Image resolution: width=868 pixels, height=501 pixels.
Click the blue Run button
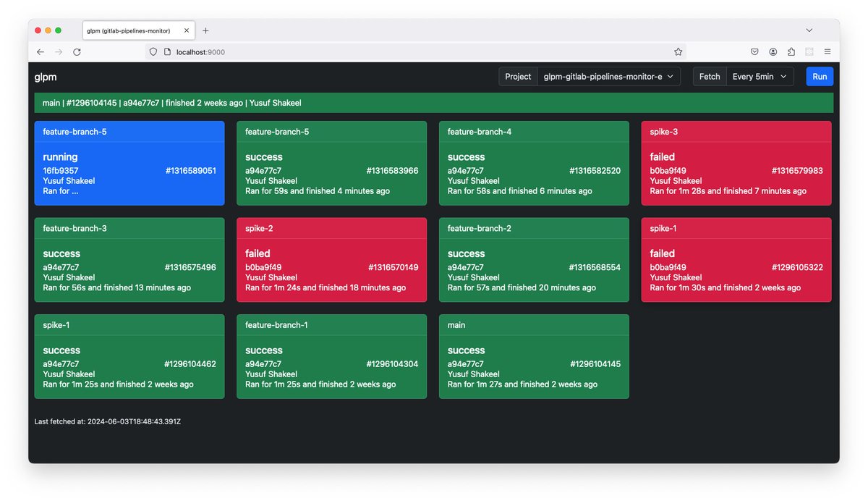(820, 77)
